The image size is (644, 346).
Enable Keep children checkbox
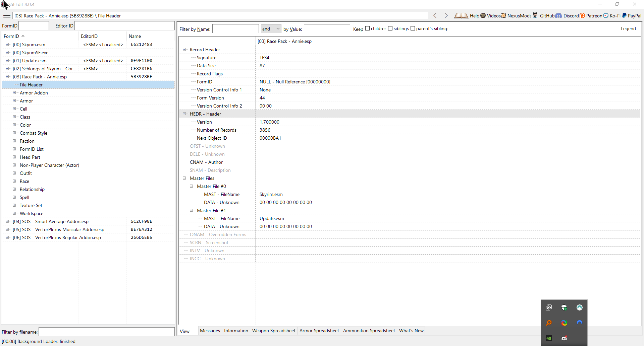point(368,28)
